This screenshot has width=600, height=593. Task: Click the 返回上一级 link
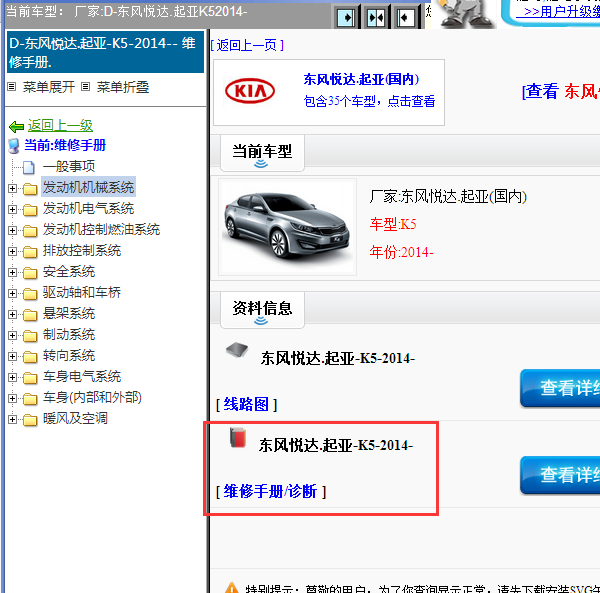[x=60, y=125]
